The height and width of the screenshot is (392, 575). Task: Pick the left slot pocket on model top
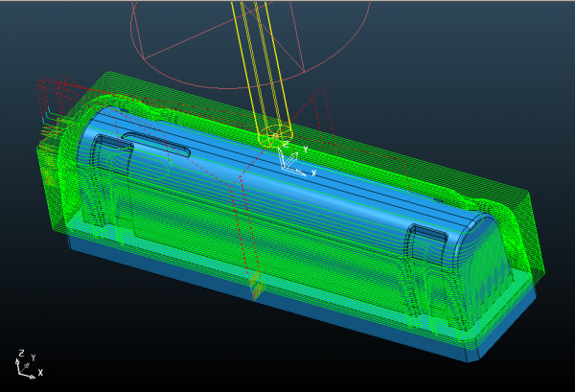tap(156, 146)
